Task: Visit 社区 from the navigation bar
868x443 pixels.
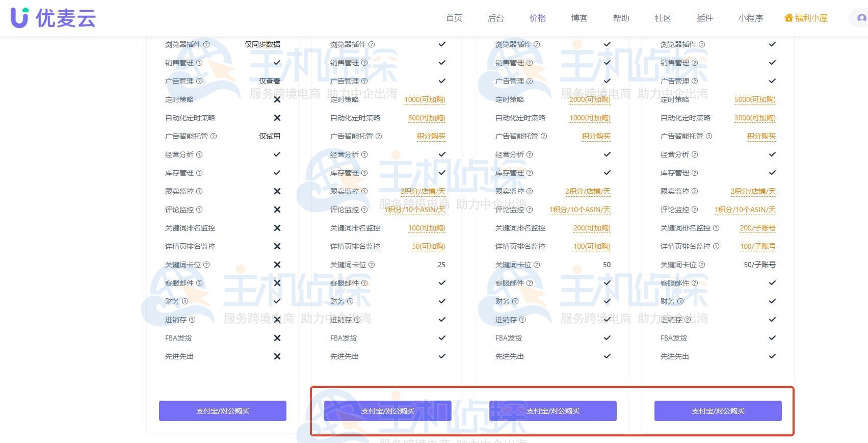Action: tap(663, 18)
